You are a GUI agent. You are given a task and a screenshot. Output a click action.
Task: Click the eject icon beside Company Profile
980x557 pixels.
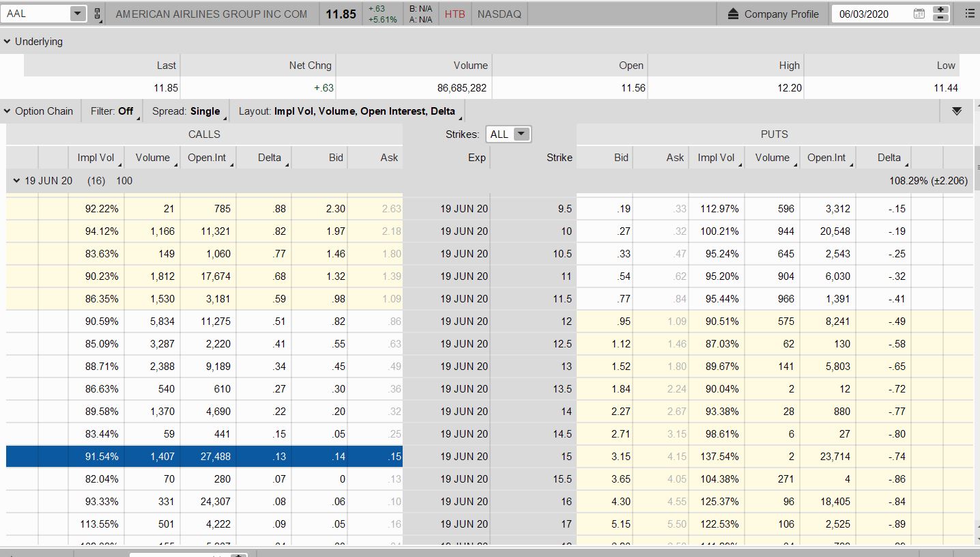[x=733, y=14]
